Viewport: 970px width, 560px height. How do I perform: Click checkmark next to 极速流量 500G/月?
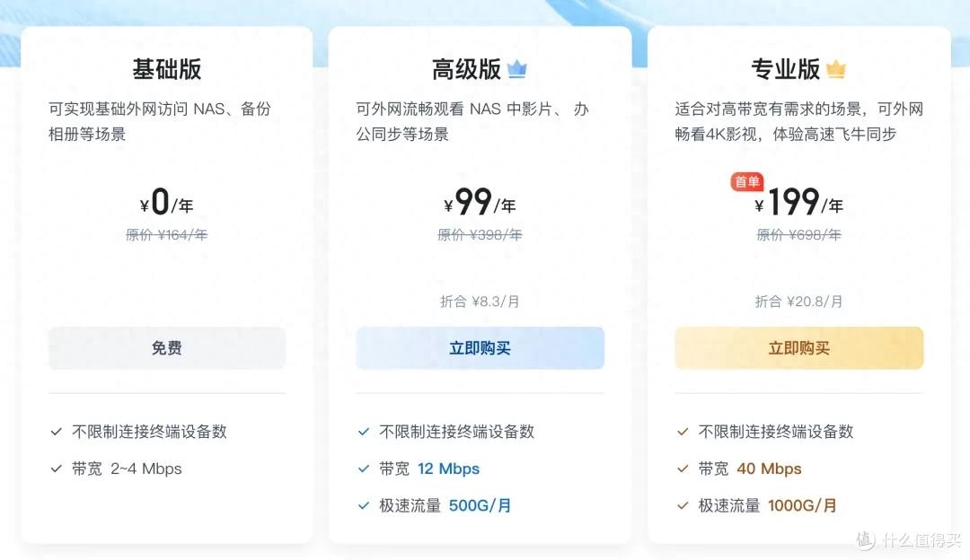[364, 505]
